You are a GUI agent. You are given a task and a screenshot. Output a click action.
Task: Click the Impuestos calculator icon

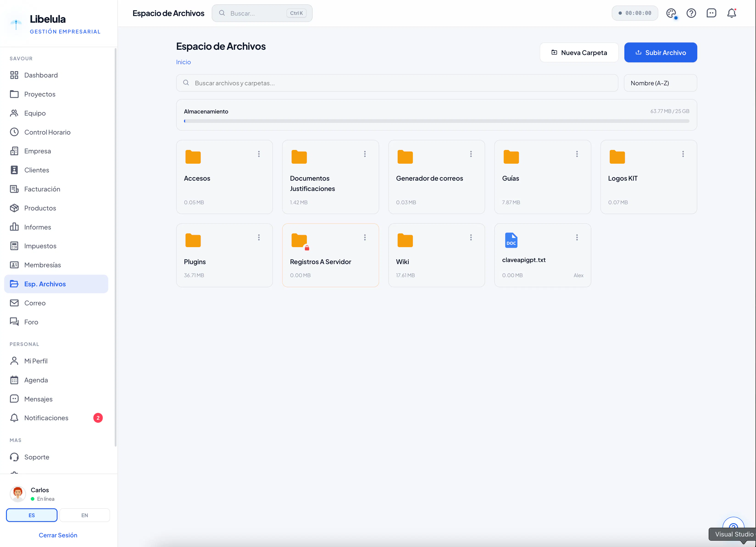(14, 246)
